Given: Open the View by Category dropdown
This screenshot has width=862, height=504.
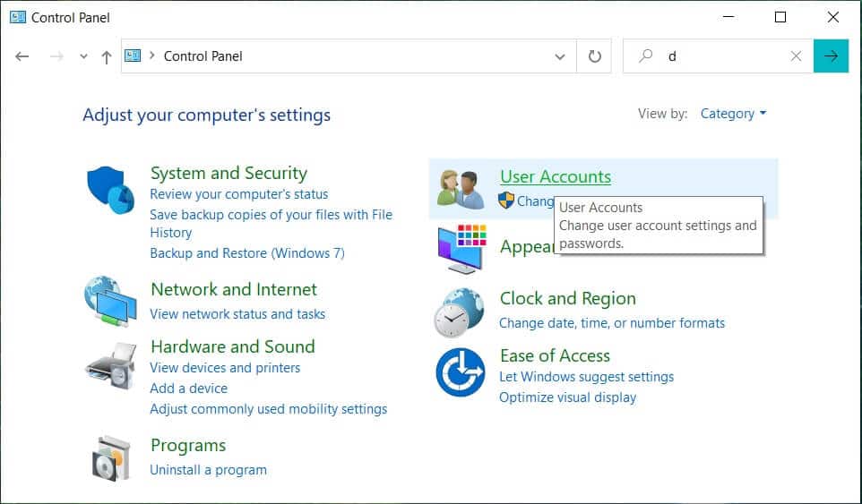Looking at the screenshot, I should point(733,114).
